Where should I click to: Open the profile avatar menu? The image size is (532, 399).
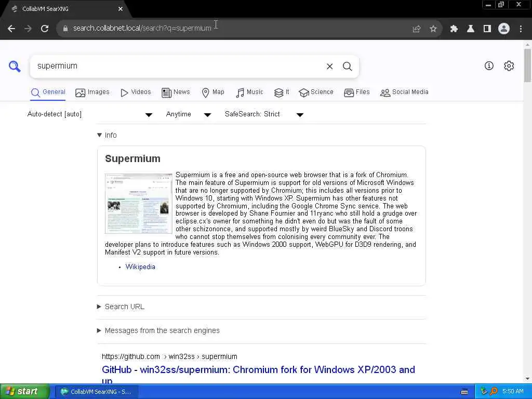click(504, 29)
